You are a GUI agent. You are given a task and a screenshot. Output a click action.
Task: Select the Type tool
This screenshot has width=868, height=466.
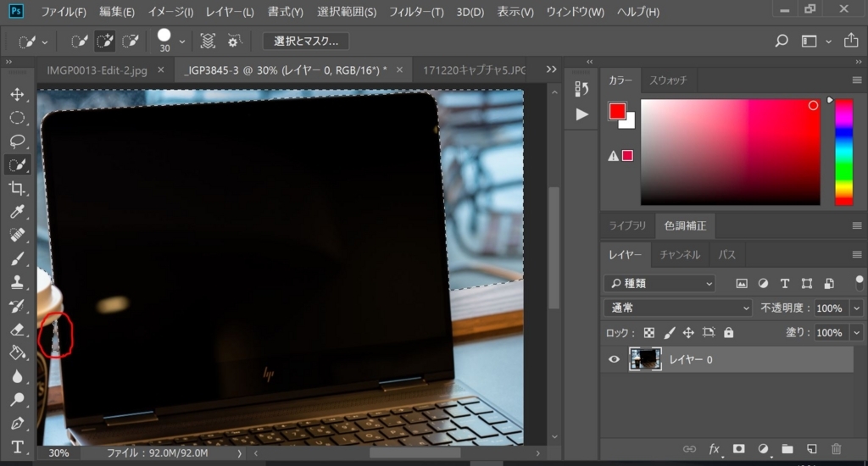[17, 447]
